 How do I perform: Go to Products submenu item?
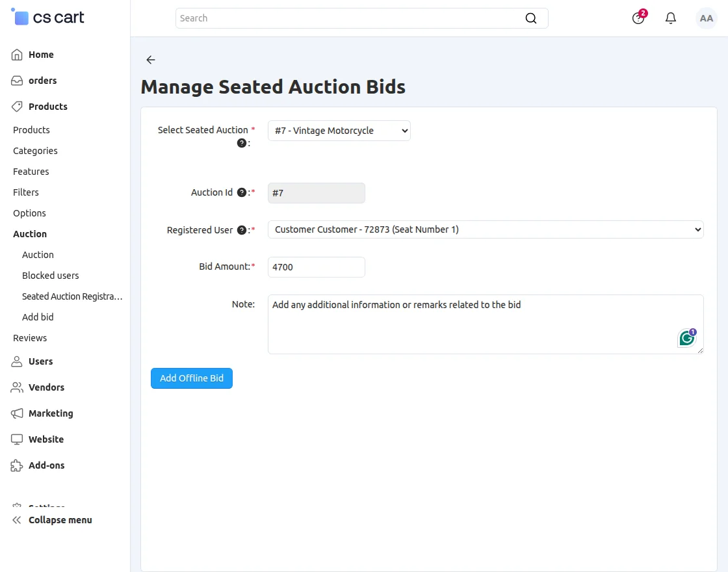click(x=31, y=130)
